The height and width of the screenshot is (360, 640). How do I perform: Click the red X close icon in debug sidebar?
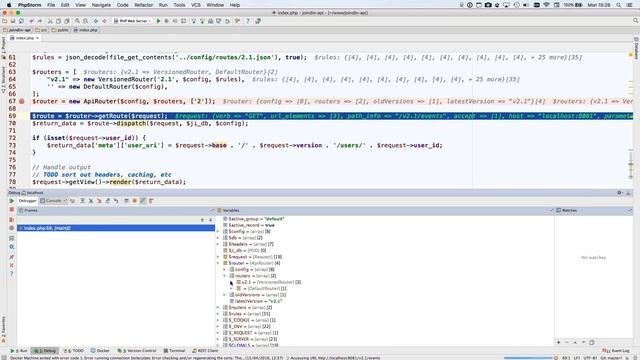tap(11, 265)
